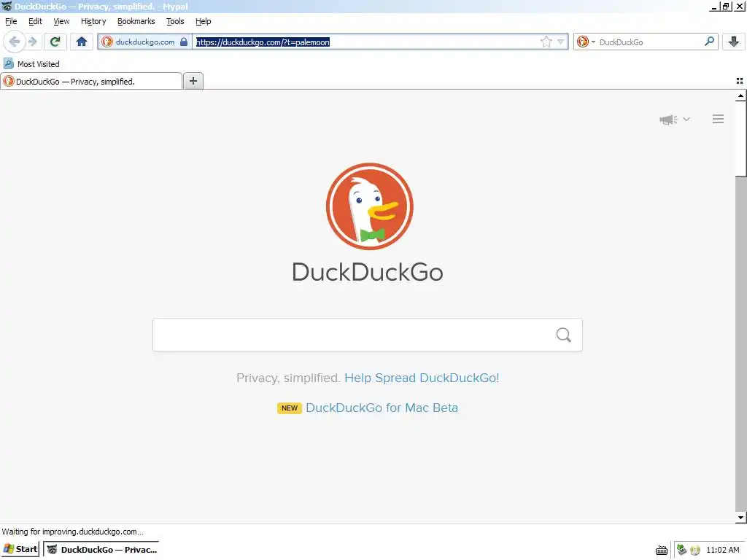Open the Downloads arrow button
The image size is (747, 560).
[734, 42]
